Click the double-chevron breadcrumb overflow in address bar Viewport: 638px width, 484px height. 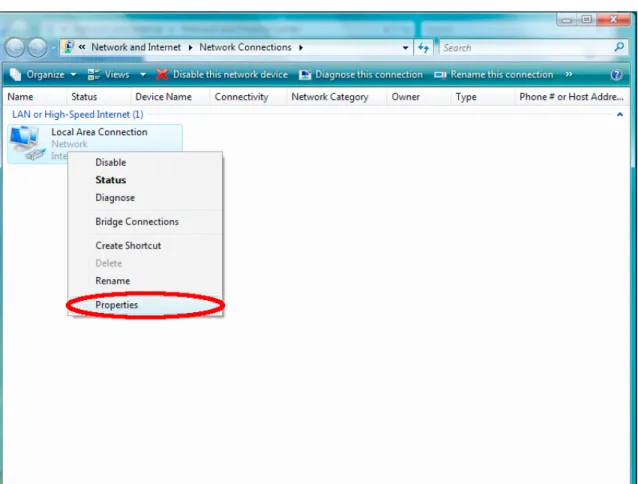[x=82, y=47]
